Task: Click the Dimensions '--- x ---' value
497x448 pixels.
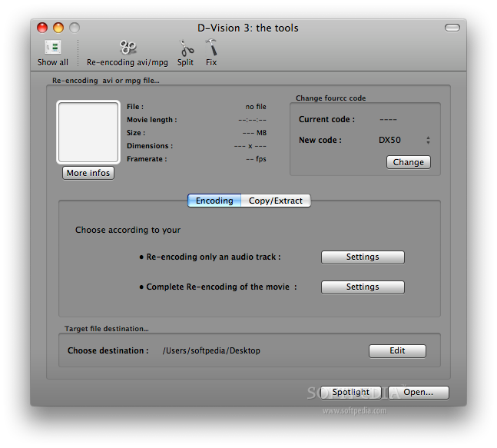Action: pos(250,146)
